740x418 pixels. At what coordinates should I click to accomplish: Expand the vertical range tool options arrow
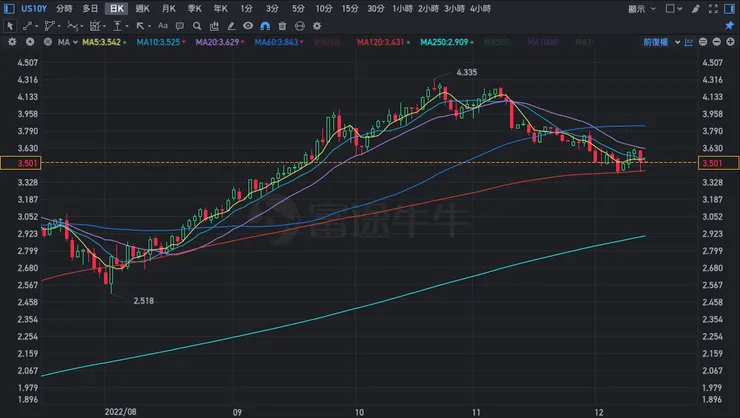[x=126, y=26]
